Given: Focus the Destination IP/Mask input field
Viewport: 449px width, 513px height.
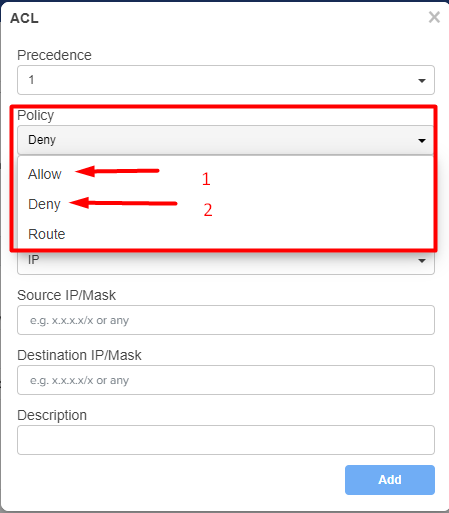Looking at the screenshot, I should coord(226,380).
